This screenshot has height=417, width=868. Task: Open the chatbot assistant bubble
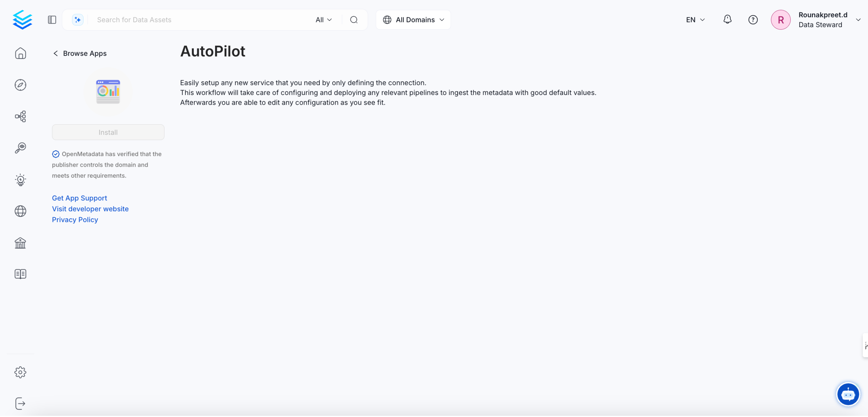click(848, 394)
